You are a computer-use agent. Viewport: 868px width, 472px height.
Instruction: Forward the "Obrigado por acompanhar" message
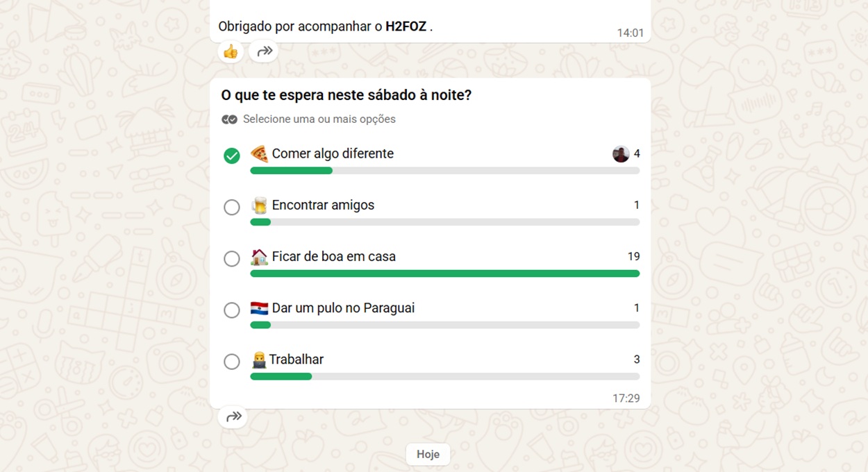[263, 51]
